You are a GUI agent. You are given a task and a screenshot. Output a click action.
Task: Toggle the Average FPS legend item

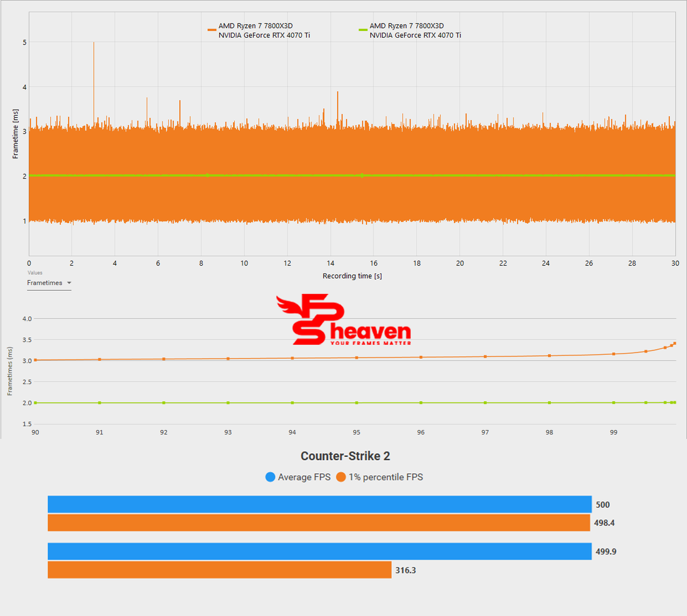pos(298,477)
